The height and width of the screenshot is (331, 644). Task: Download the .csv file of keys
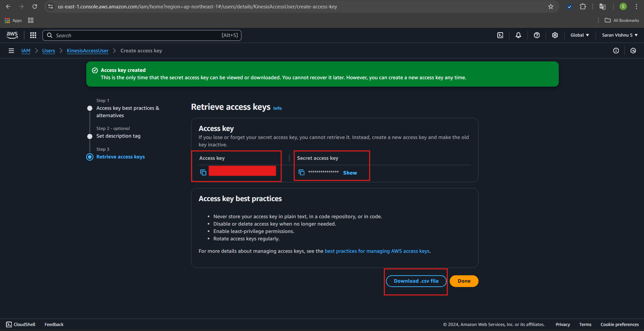coord(416,281)
